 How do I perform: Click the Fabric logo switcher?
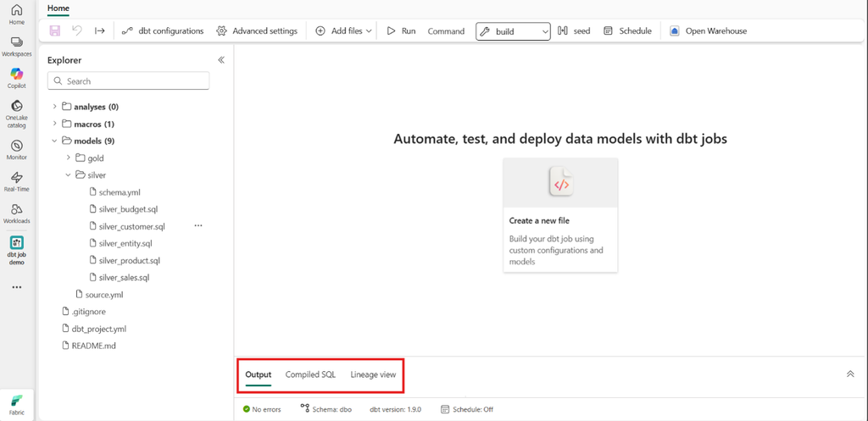(x=17, y=405)
